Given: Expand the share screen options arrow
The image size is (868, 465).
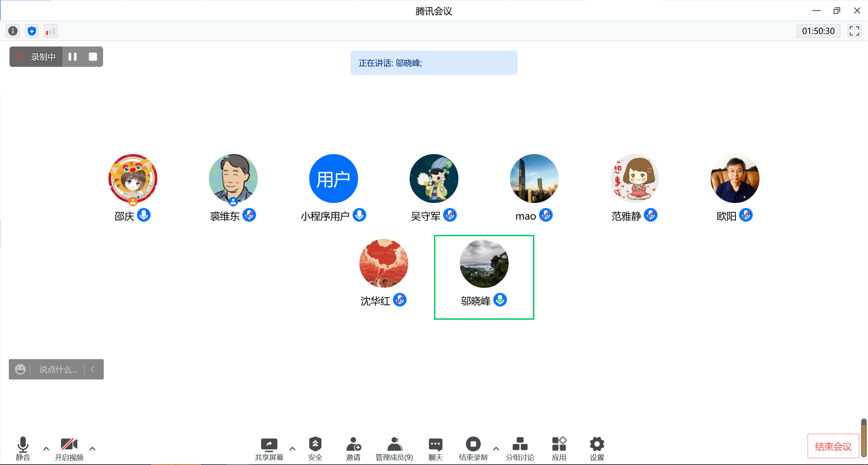Looking at the screenshot, I should pyautogui.click(x=292, y=449).
